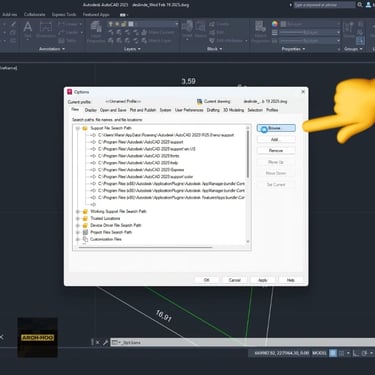This screenshot has height=375, width=375.
Task: Close the Options dialog window
Action: pos(303,92)
